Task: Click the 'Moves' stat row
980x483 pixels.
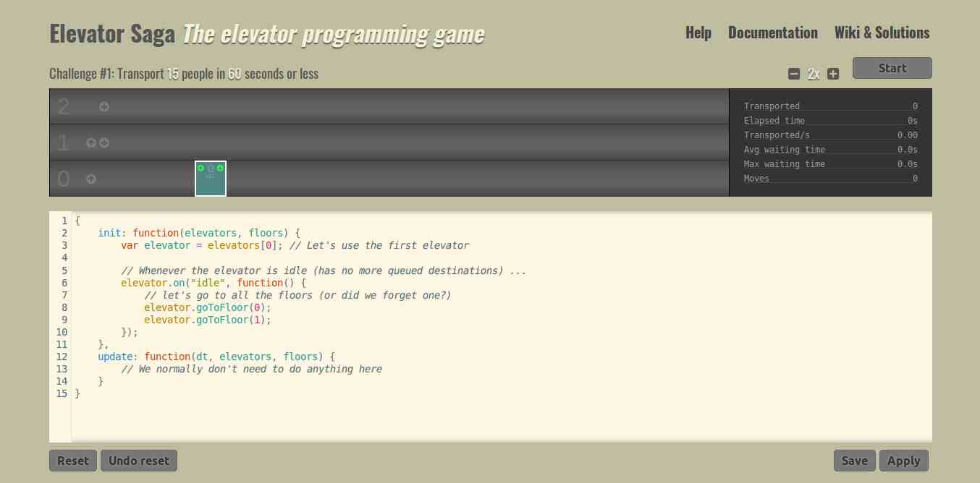Action: [x=831, y=179]
